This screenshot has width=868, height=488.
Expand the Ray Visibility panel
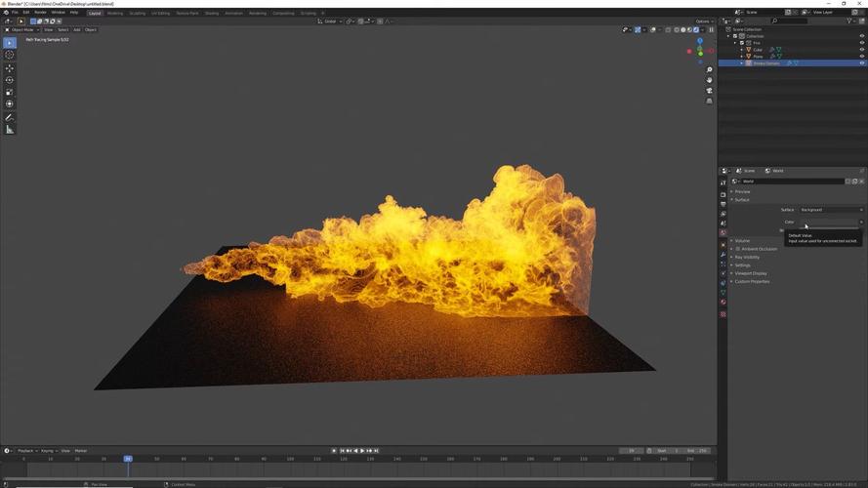coord(747,258)
